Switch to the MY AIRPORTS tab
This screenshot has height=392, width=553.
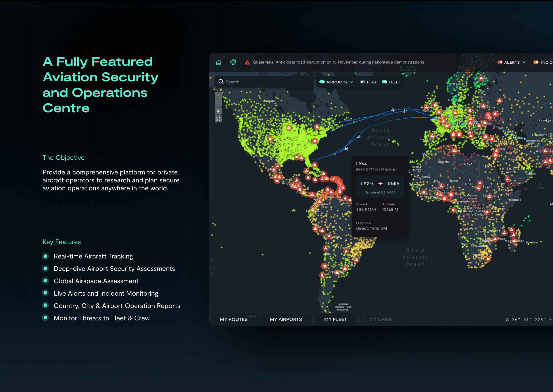click(286, 319)
